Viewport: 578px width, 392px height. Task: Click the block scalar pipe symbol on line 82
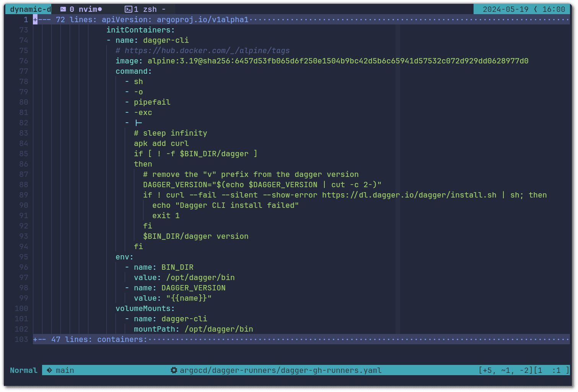[138, 123]
